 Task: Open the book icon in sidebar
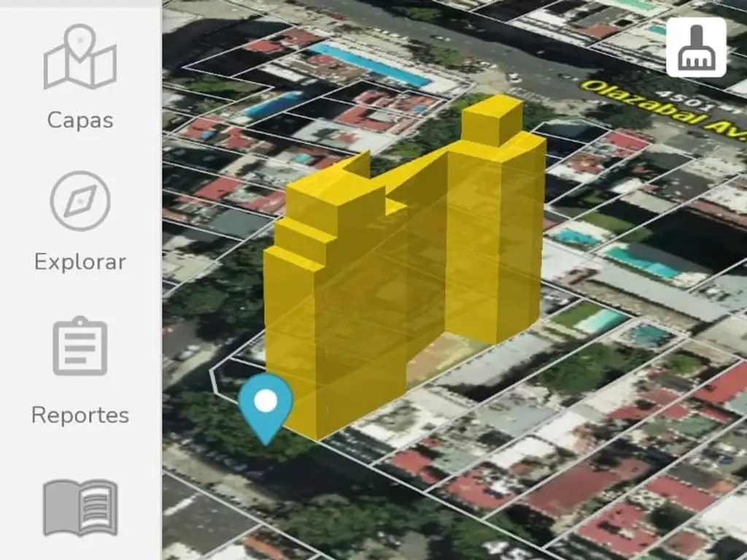80,507
